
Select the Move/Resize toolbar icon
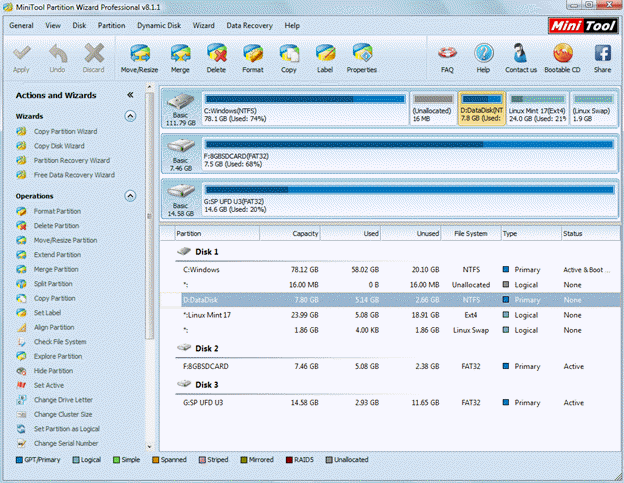tap(140, 53)
